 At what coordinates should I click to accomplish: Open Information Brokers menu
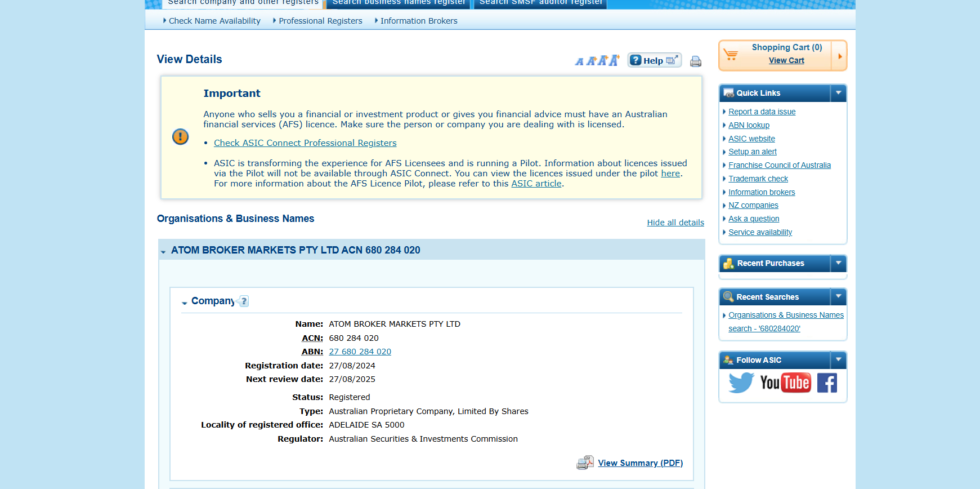(419, 21)
